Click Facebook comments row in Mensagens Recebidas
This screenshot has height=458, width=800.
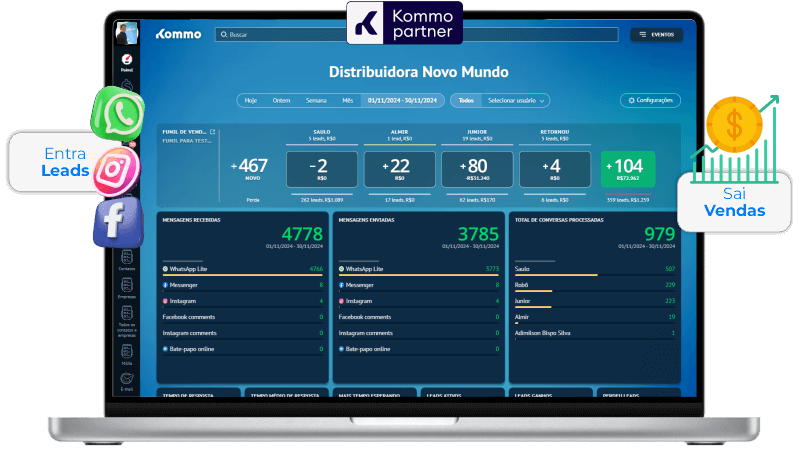point(243,317)
